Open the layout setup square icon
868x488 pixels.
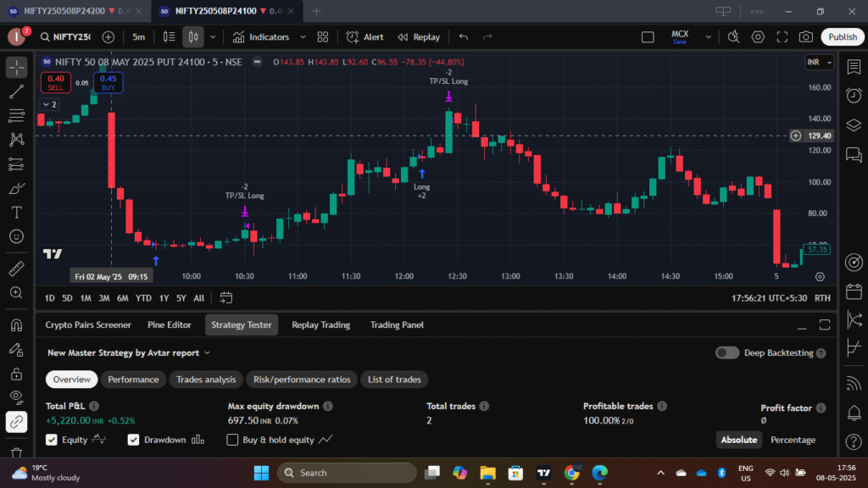click(648, 37)
